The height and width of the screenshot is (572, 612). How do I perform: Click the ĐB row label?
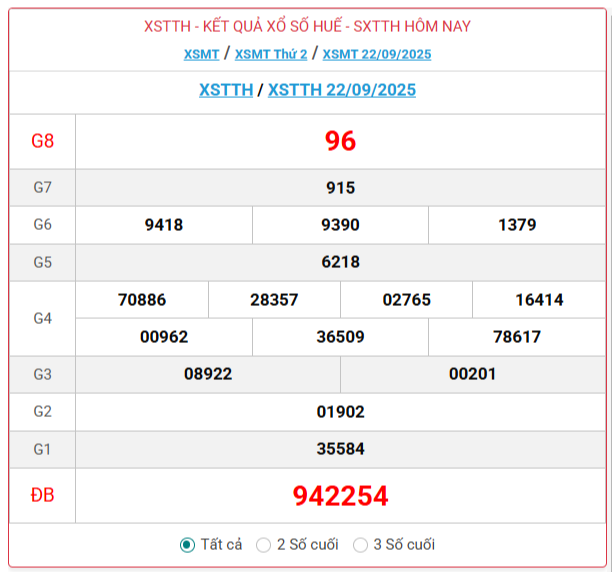(42, 495)
